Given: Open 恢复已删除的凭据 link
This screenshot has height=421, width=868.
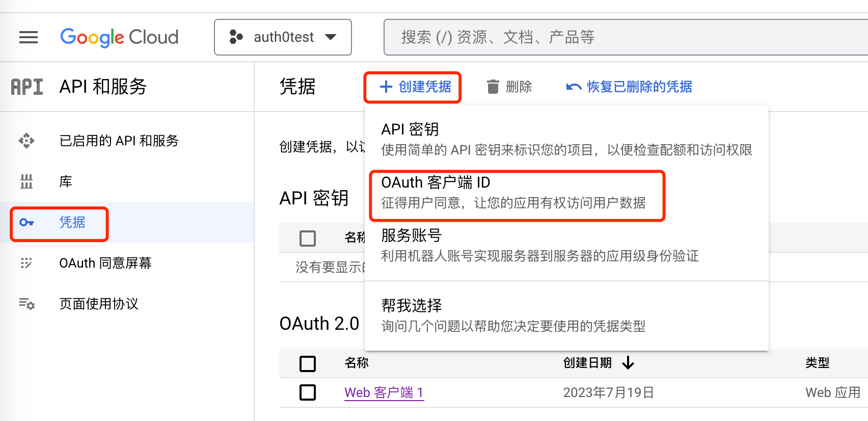Looking at the screenshot, I should coord(639,87).
